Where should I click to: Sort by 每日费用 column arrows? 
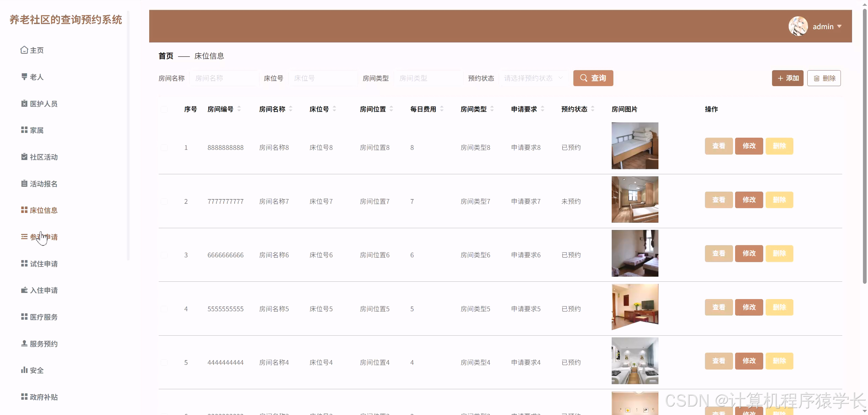coord(442,109)
